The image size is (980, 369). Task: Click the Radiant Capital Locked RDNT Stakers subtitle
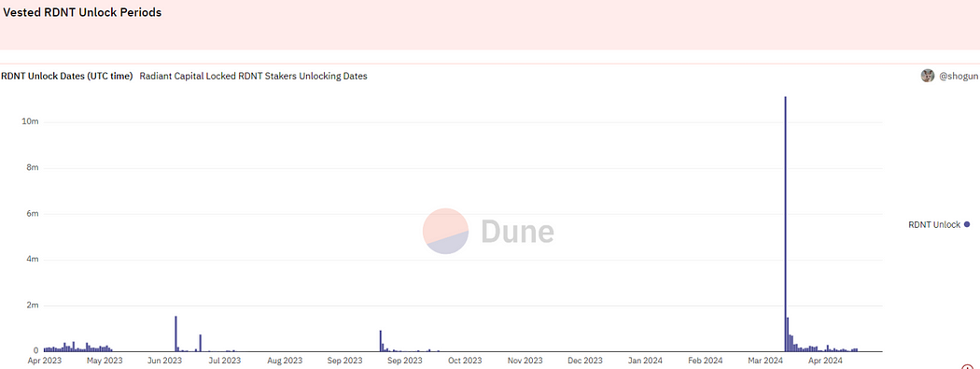point(253,77)
